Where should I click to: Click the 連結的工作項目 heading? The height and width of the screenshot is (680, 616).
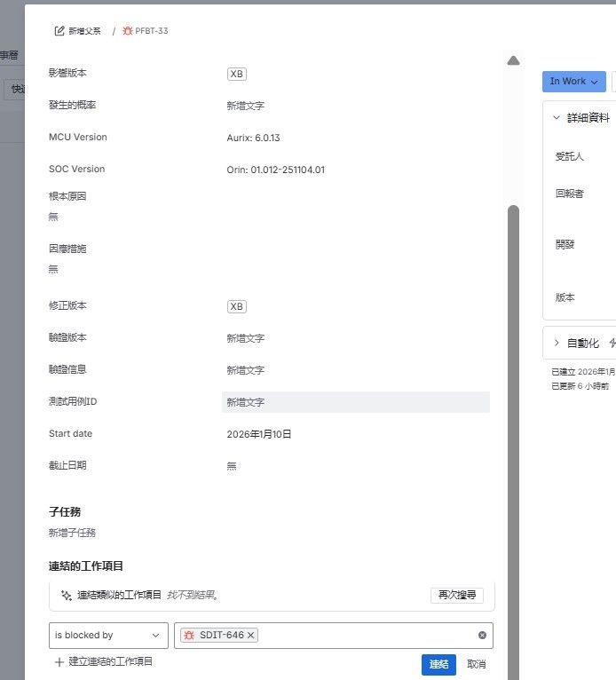pos(86,566)
